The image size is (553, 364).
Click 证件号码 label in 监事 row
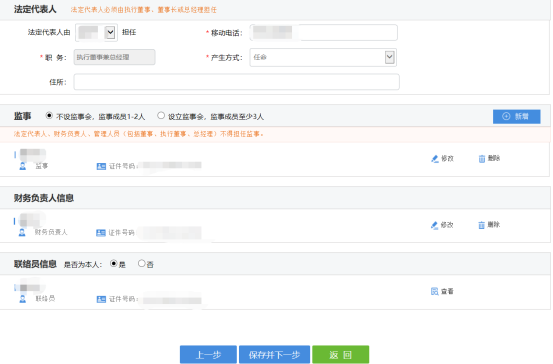[x=123, y=166]
